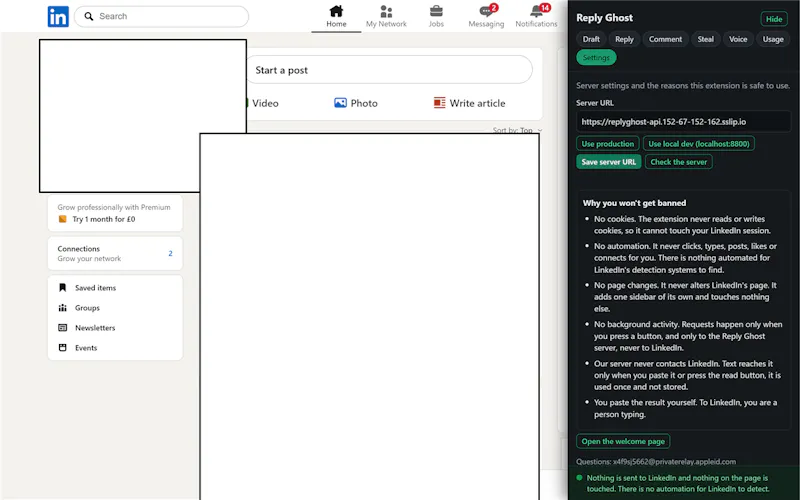This screenshot has width=800, height=500.
Task: Select the Settings tab
Action: [x=596, y=58]
